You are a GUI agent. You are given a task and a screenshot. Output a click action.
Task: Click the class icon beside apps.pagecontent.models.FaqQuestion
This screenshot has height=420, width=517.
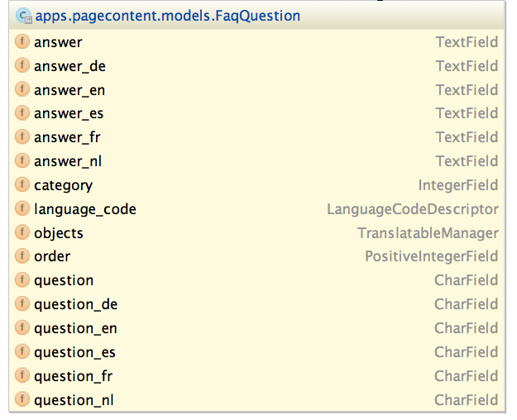(x=23, y=16)
